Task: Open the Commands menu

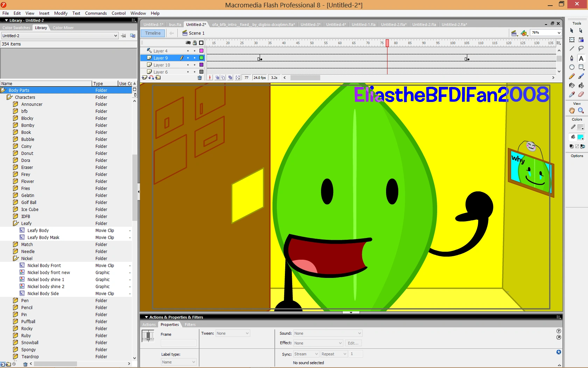Action: (x=96, y=13)
